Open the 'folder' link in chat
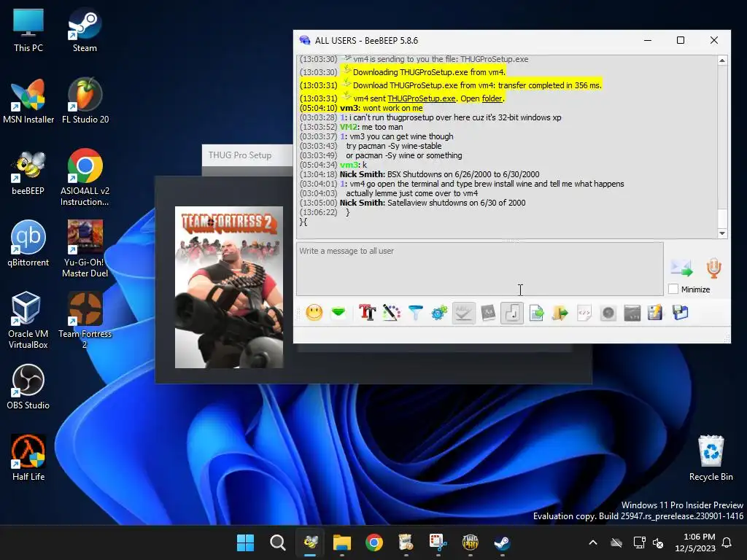Screen dimensions: 747x560 (492, 98)
